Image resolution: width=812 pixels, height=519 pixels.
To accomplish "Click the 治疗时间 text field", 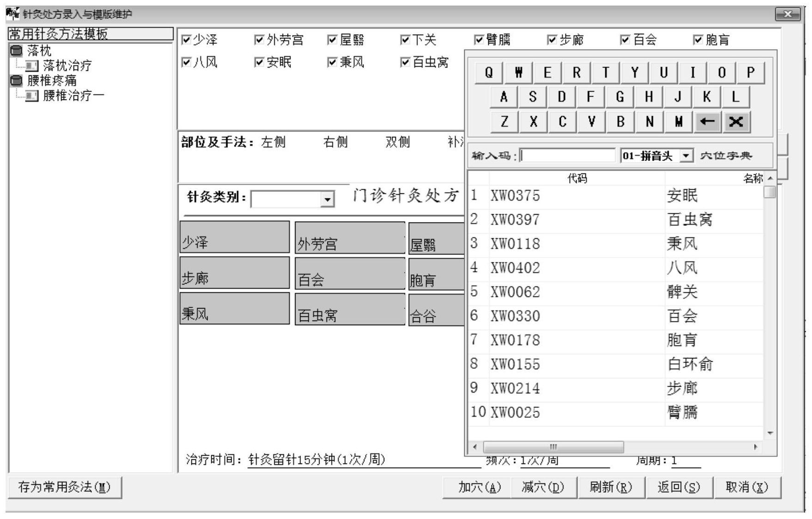I will (x=364, y=460).
